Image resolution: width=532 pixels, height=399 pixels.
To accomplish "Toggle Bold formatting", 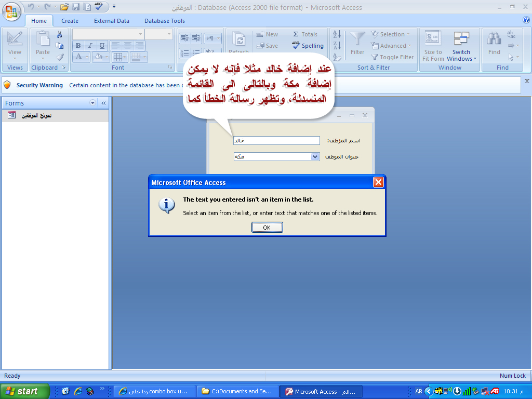I will [x=78, y=46].
